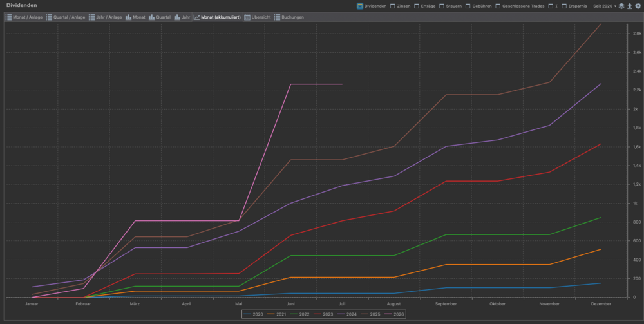Select Monat (akkumuliert) line chart tab
Screen dimensions: 644x324
coord(217,17)
